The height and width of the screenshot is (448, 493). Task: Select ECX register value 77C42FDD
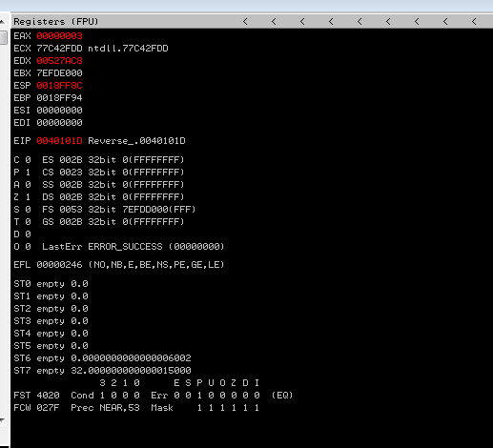[59, 49]
